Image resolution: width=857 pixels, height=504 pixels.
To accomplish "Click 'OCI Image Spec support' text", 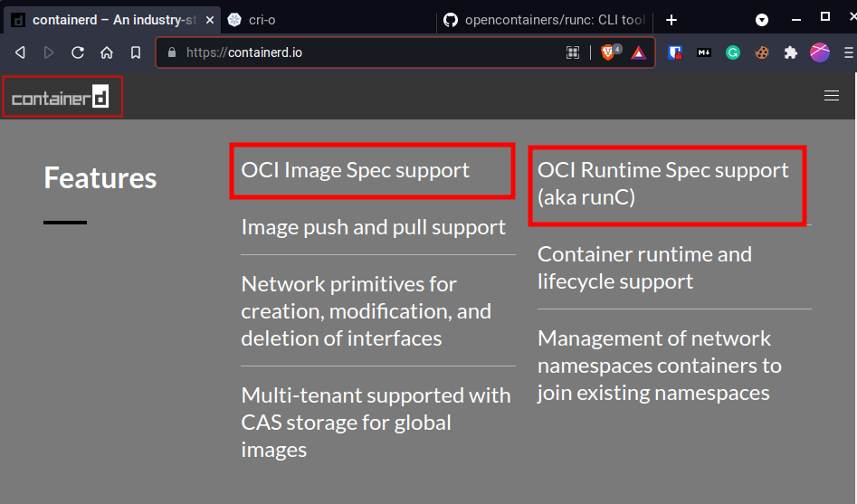I will coord(356,170).
